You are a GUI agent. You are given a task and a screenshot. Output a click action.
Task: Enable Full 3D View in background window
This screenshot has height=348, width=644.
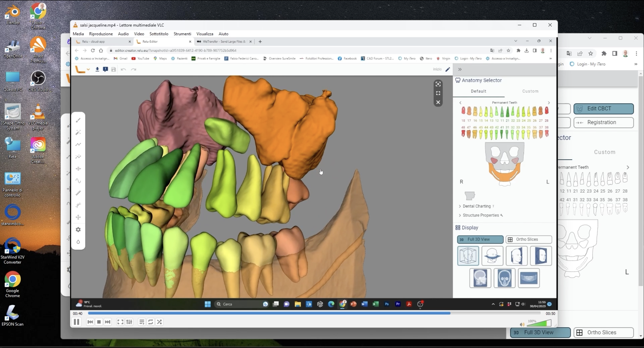pos(540,332)
